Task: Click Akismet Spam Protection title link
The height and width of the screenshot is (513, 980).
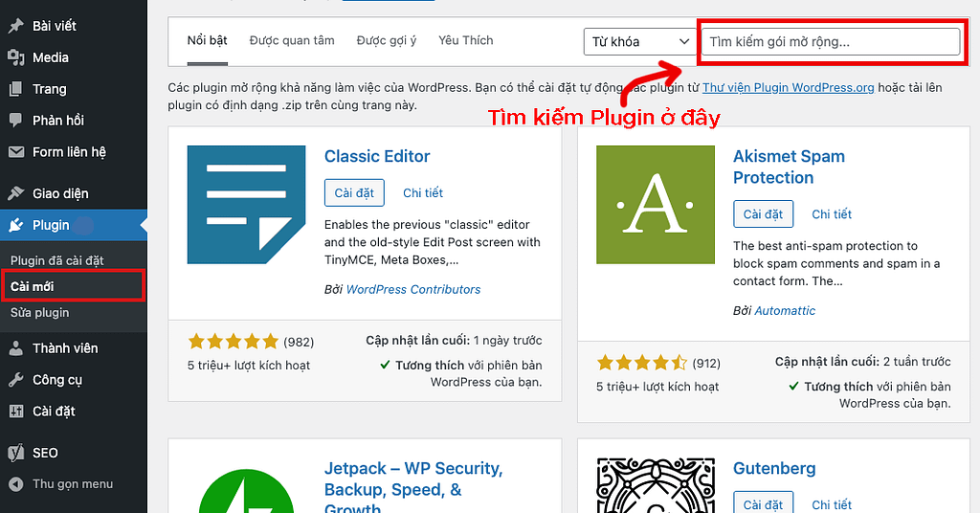Action: pos(789,167)
